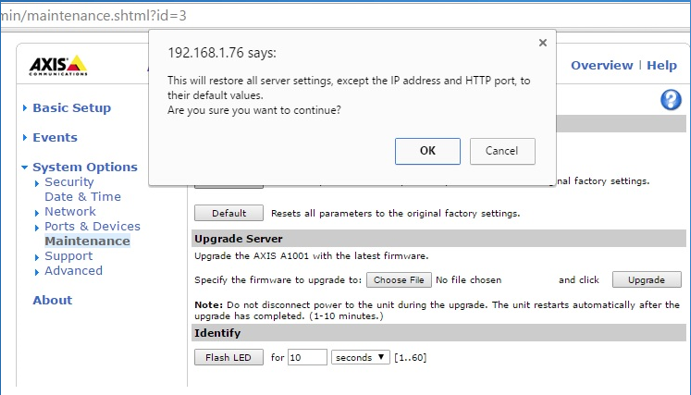Screen dimensions: 691x395
Task: Expand the Events arrow
Action: coord(25,138)
